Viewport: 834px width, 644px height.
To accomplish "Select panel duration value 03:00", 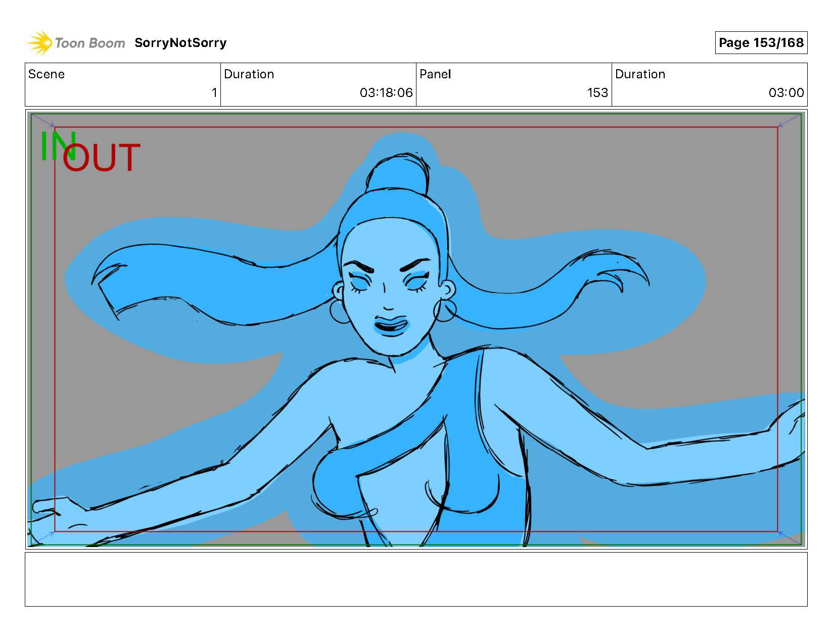I will click(786, 92).
